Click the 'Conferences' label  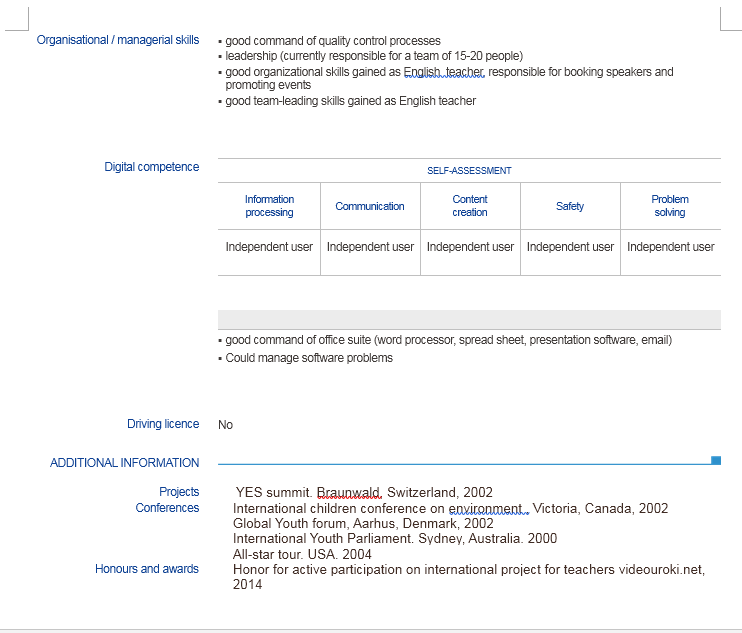[167, 508]
